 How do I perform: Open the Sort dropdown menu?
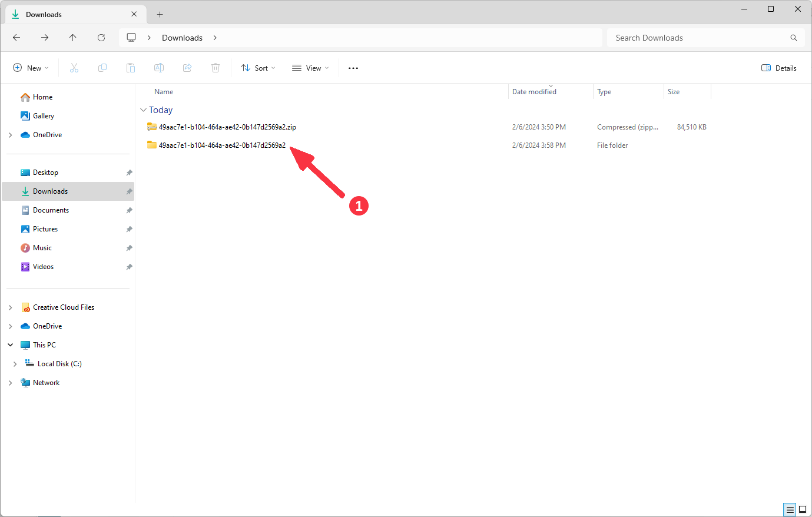point(258,68)
